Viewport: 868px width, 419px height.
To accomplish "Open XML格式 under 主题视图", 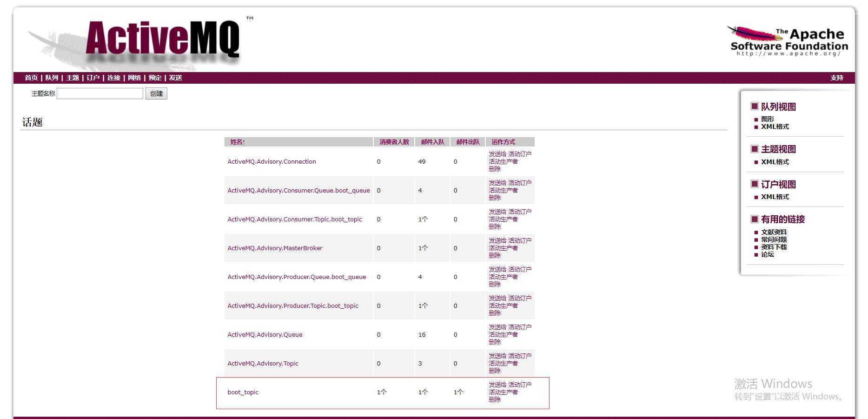I will (x=775, y=162).
